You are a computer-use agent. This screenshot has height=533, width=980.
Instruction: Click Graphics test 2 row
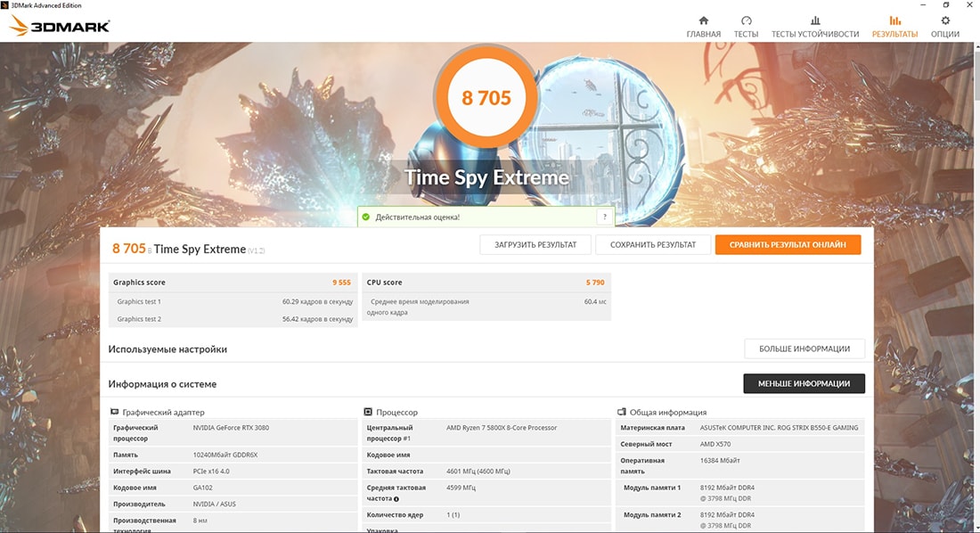(x=233, y=319)
